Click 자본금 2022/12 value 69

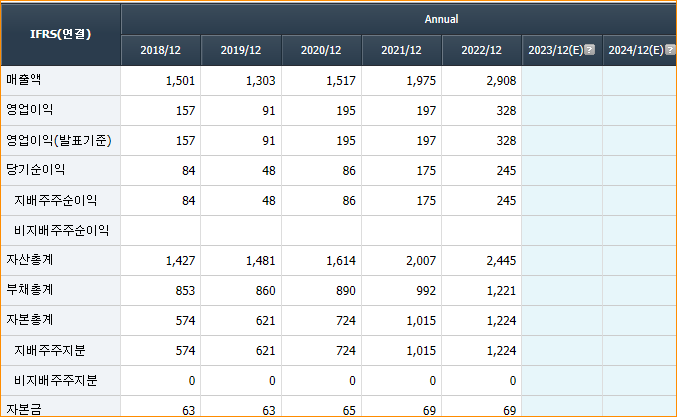coord(509,410)
